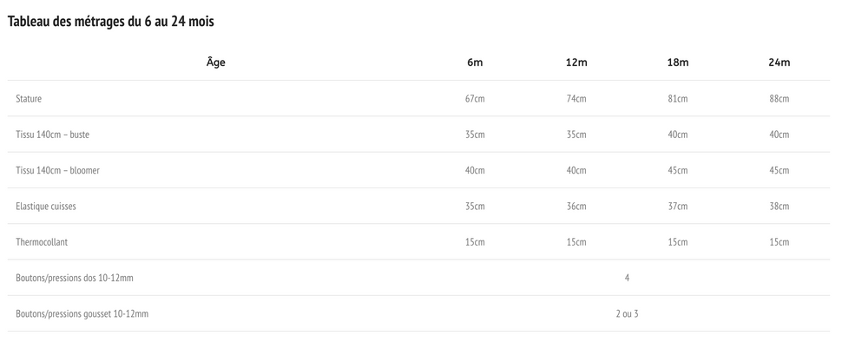Click the 6m column header
Viewport: 868px width, 355px height.
(x=475, y=62)
